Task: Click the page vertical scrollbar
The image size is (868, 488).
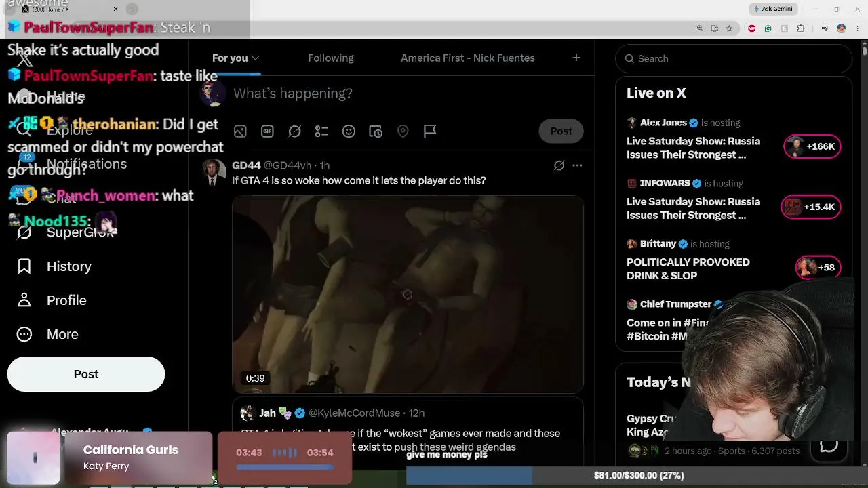Action: pos(865,50)
